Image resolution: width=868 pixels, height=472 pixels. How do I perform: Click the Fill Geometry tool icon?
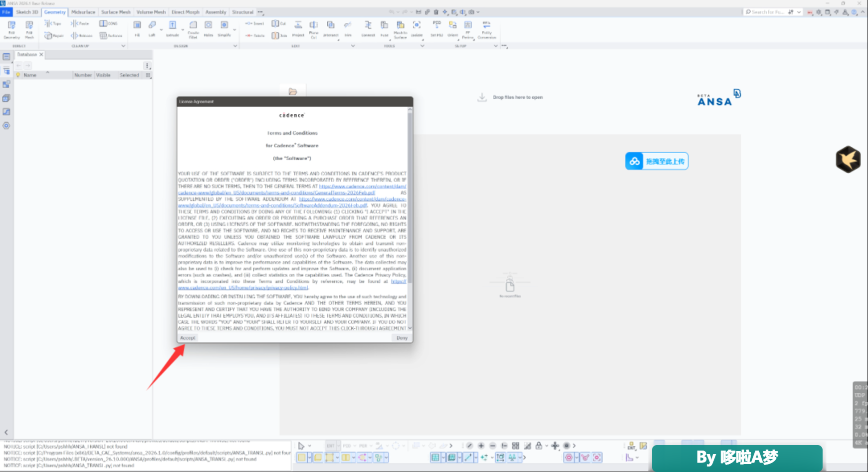(11, 25)
